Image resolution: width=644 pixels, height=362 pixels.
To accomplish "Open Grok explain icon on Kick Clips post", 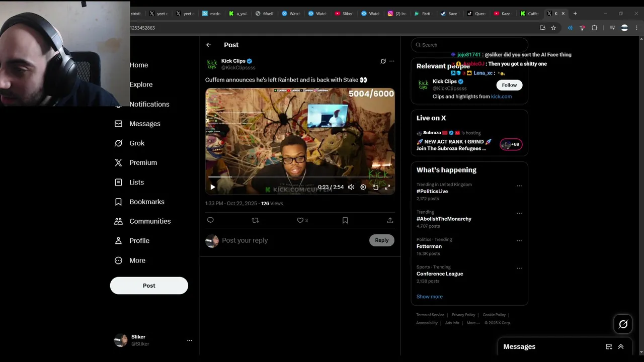I will (383, 61).
